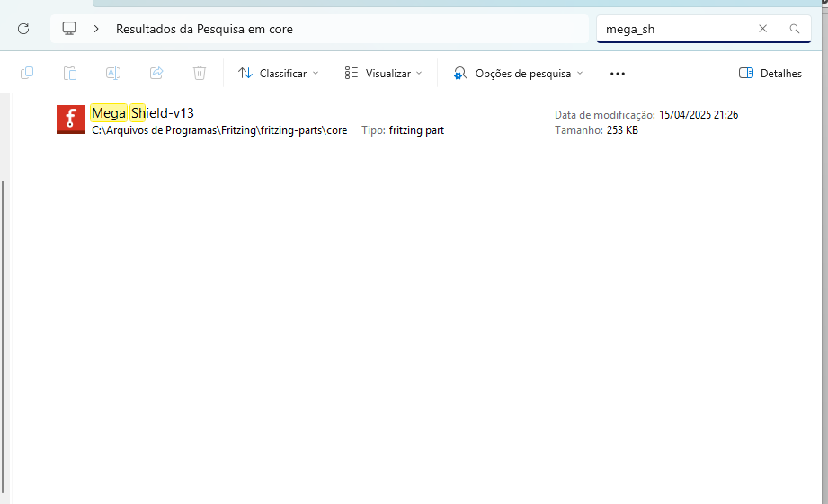Click the Share toolbar icon
This screenshot has width=828, height=504.
156,73
